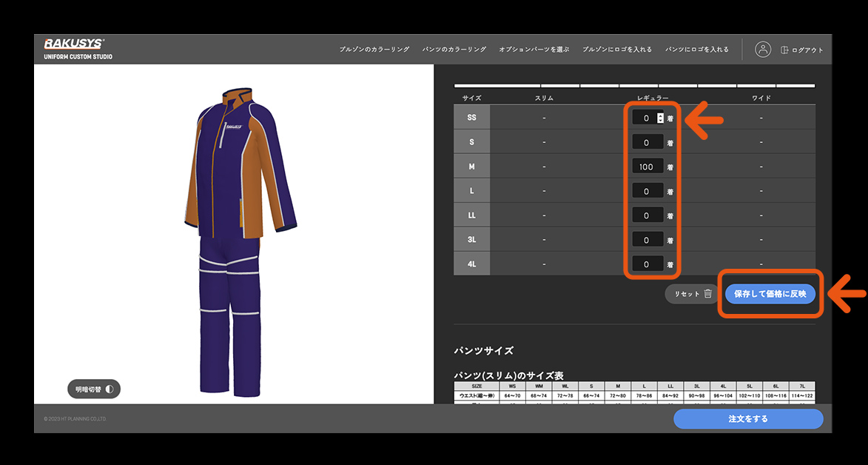Go to ブルゾンにロゴを入れる section

click(x=617, y=50)
